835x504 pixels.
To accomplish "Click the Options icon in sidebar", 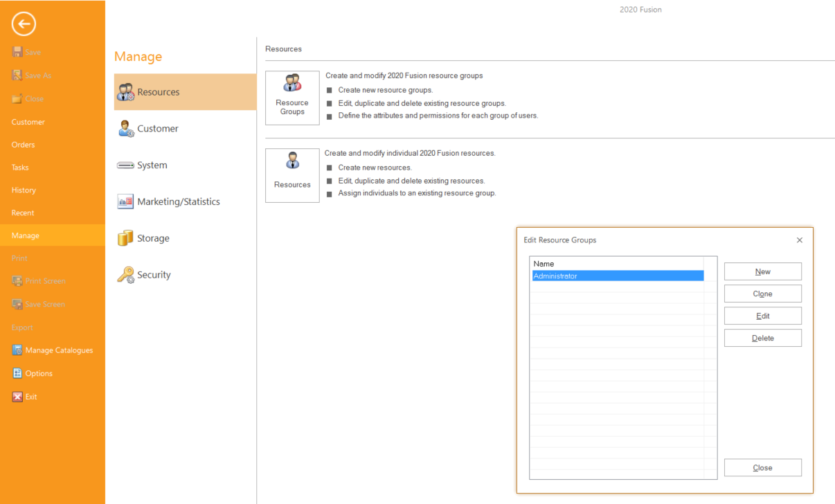I will pos(17,373).
